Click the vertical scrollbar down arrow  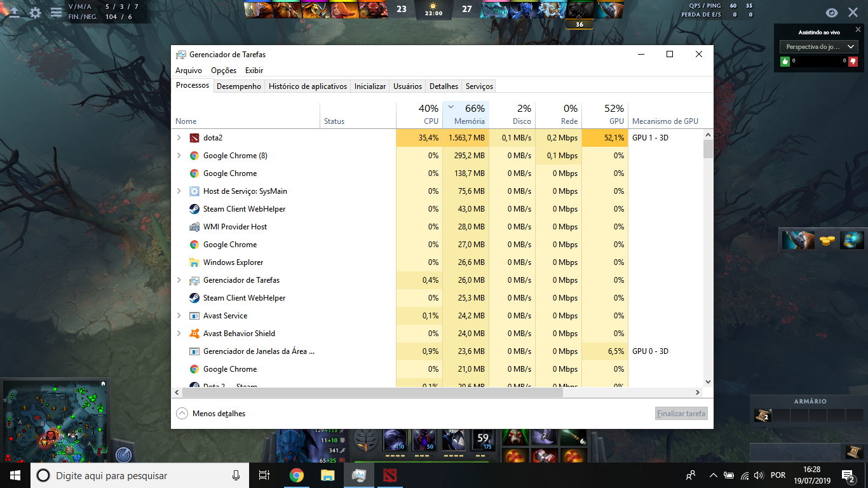click(x=708, y=381)
